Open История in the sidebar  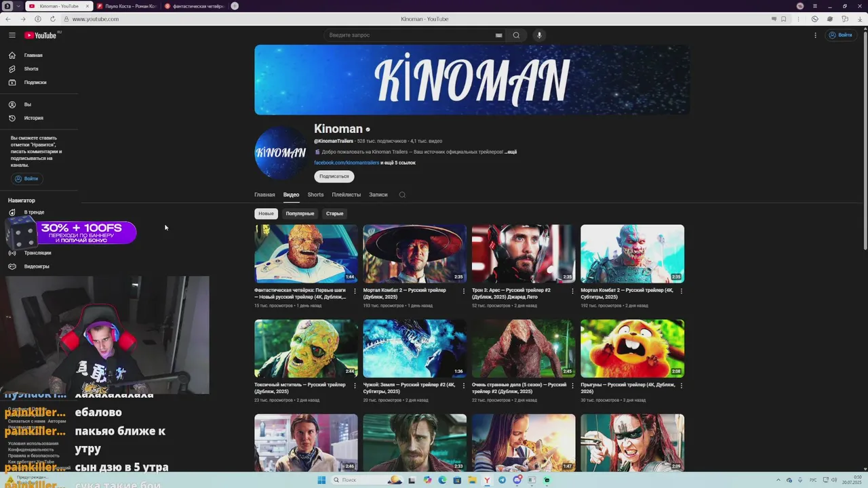[34, 118]
